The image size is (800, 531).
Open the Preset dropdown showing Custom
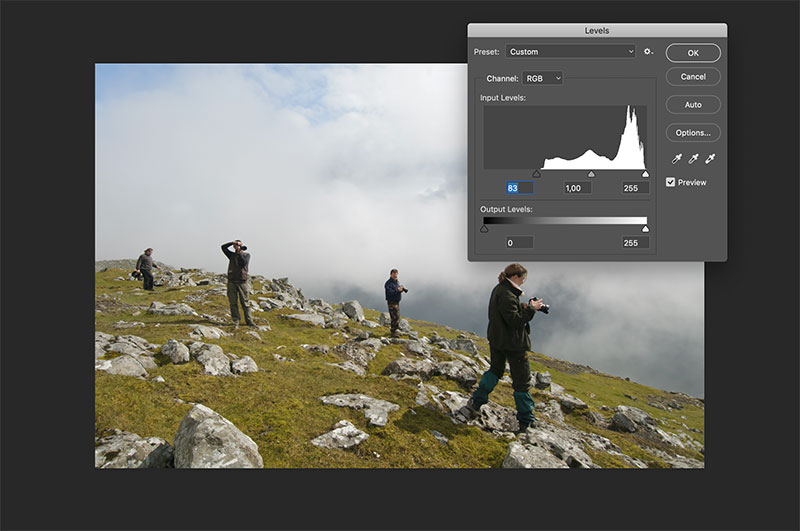[x=570, y=52]
